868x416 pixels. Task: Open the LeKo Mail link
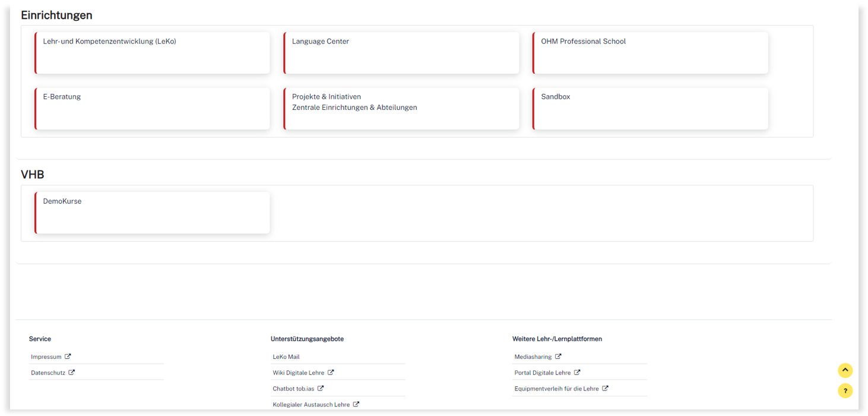click(286, 357)
